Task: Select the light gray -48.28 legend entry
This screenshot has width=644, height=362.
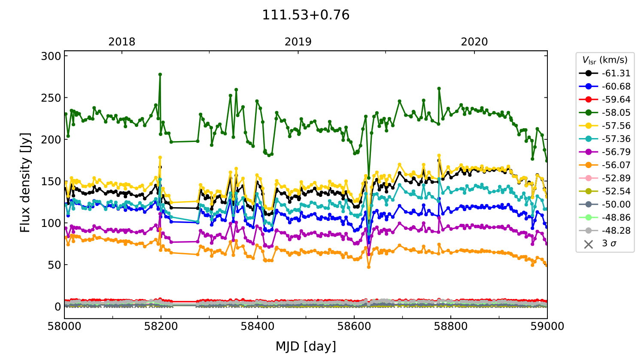Action: (x=605, y=231)
